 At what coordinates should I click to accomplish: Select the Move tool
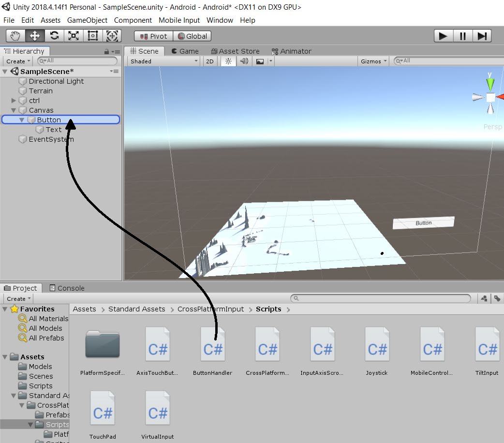(34, 35)
